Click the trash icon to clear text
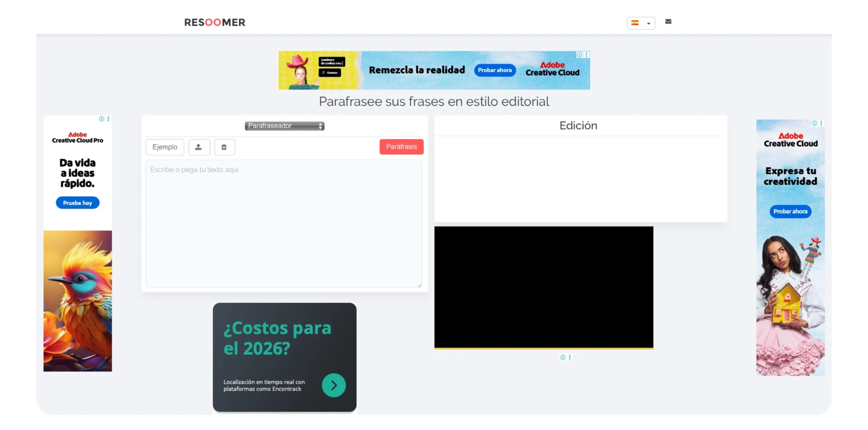This screenshot has width=868, height=430. coord(224,147)
